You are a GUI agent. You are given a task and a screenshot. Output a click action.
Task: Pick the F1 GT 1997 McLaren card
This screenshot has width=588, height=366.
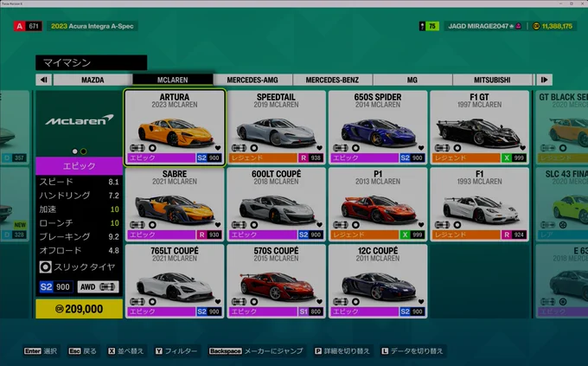(x=480, y=127)
